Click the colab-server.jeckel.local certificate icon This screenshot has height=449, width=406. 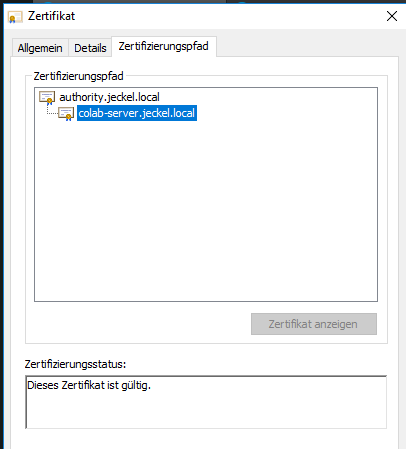click(66, 114)
